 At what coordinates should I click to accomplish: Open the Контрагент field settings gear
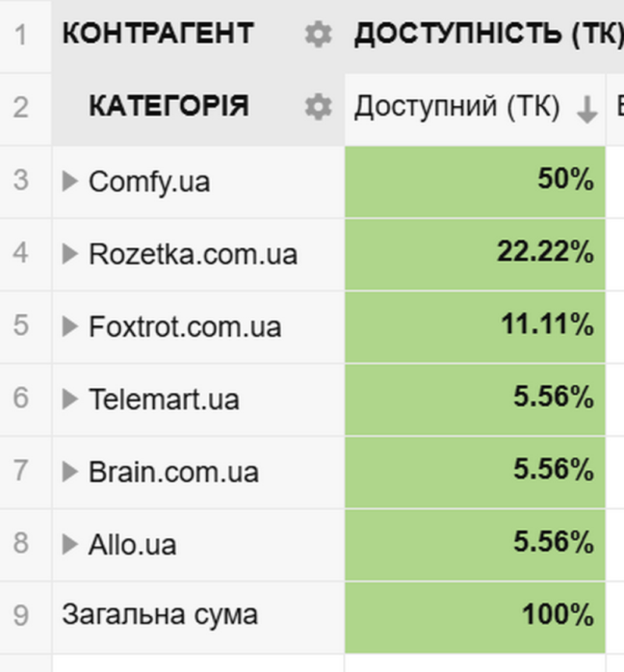point(318,34)
